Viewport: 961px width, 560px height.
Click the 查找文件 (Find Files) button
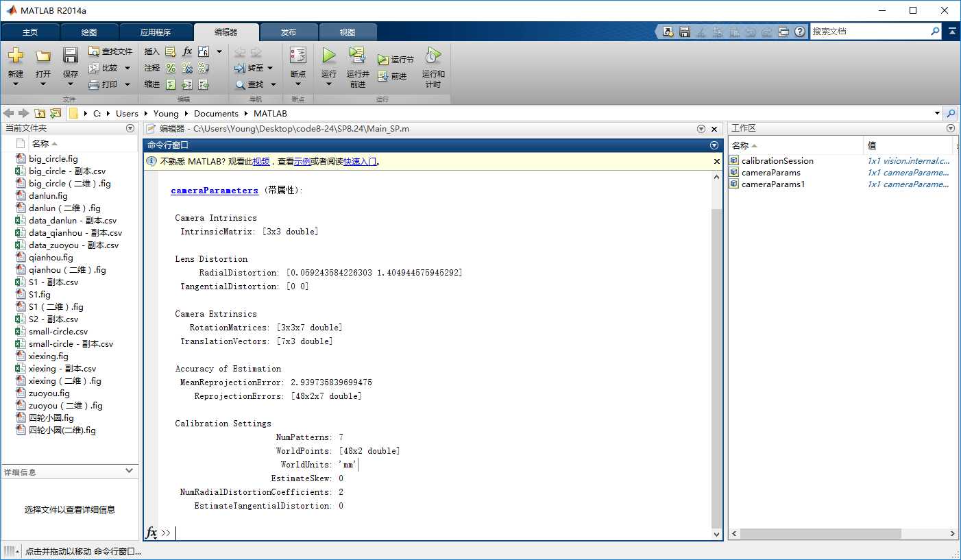[x=110, y=51]
